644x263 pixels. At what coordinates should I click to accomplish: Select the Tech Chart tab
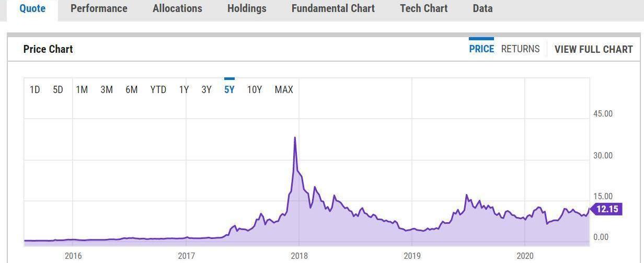423,8
